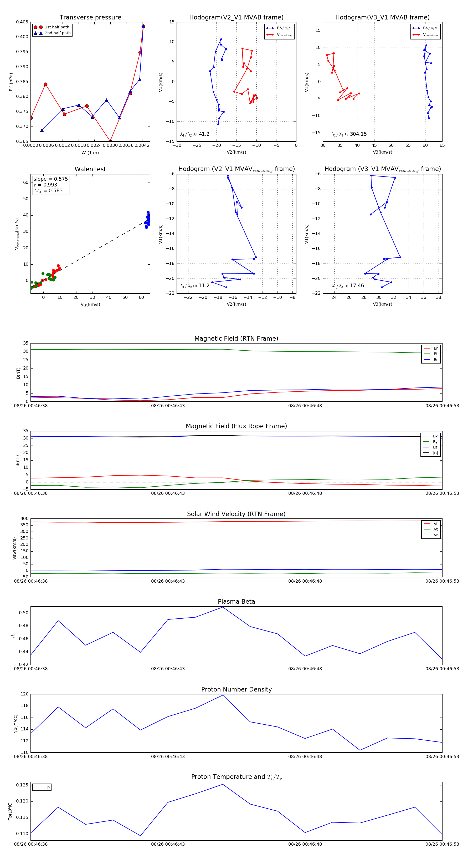Select the 'Tp' legend entry

pos(42,788)
